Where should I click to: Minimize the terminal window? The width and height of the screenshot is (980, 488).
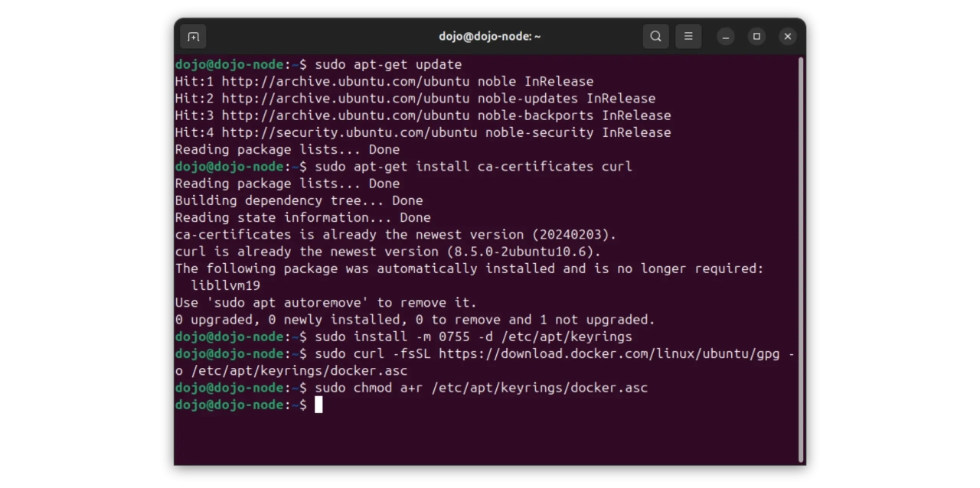click(x=726, y=37)
